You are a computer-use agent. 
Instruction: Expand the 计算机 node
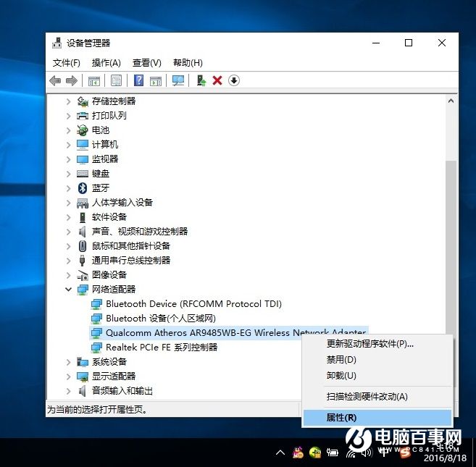(x=69, y=145)
